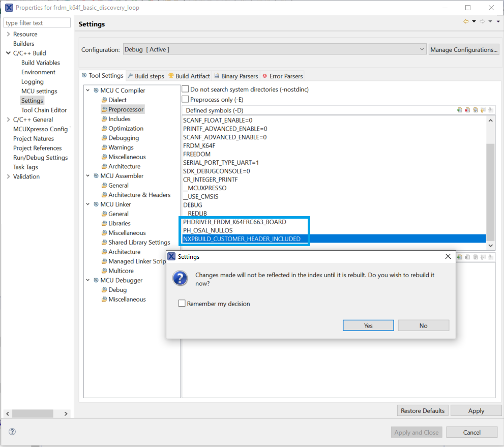Click scroll up arrow of symbols list
The height and width of the screenshot is (447, 504).
pyautogui.click(x=490, y=121)
